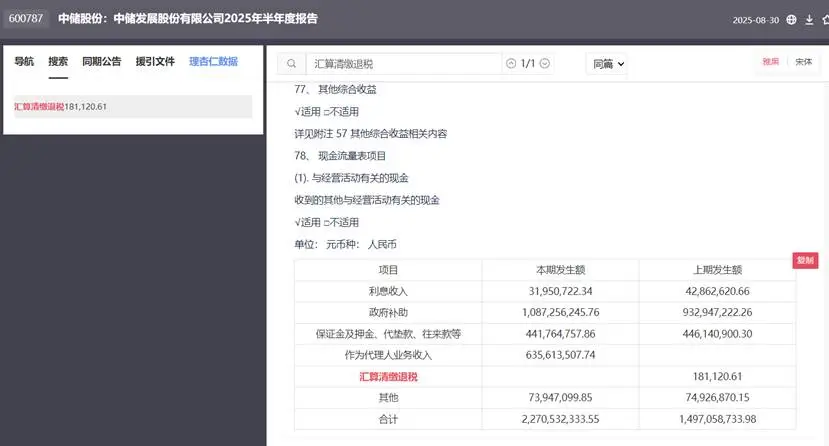The width and height of the screenshot is (829, 446).
Task: Click the 利息收入 row label
Action: 388,291
